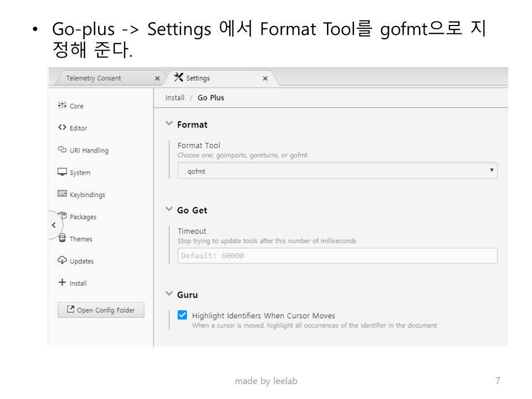Click the Install breadcrumb link
The height and width of the screenshot is (399, 532).
(175, 98)
